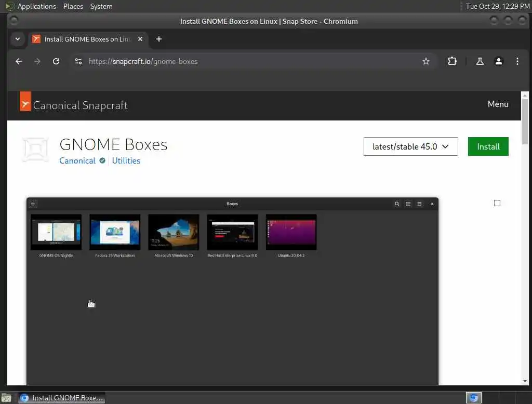The width and height of the screenshot is (532, 404).
Task: Close the Install GNOME Boxes tab
Action: point(140,39)
